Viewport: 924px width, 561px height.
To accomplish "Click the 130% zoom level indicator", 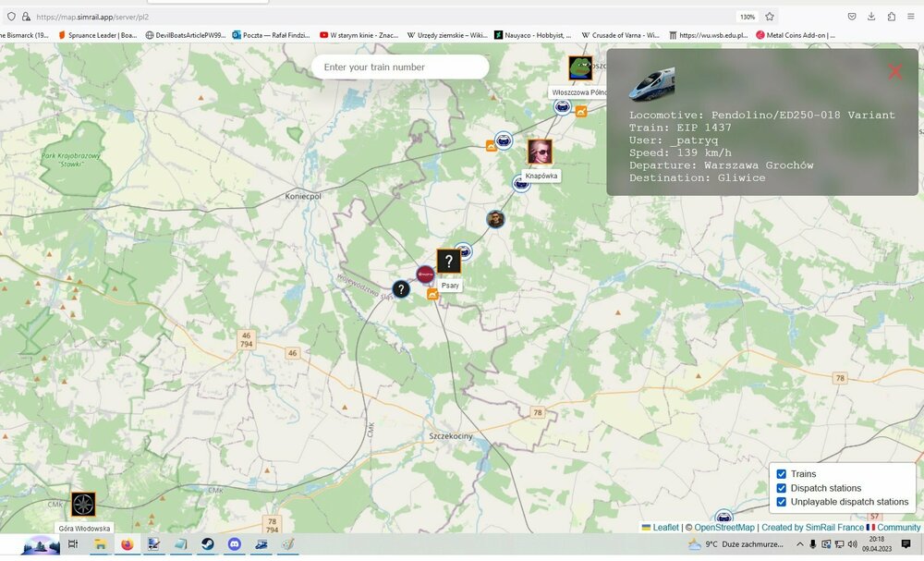I will [747, 17].
